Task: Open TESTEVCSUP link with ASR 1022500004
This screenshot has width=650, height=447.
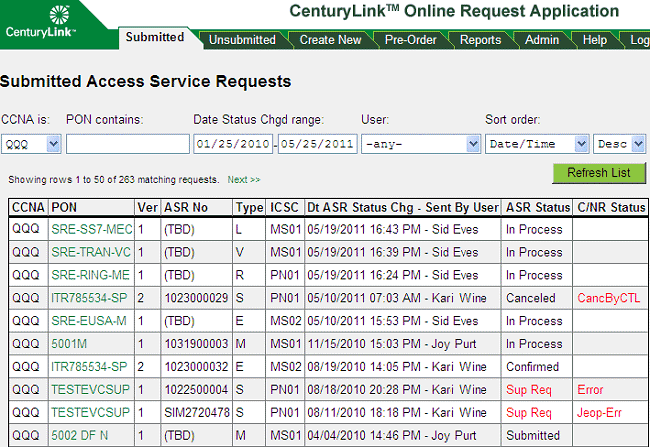Action: 90,389
